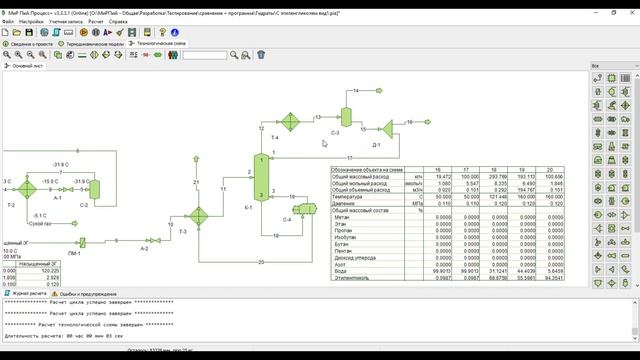This screenshot has width=640, height=360.
Task: Save the project with floppy disk icon
Action: 29,32
